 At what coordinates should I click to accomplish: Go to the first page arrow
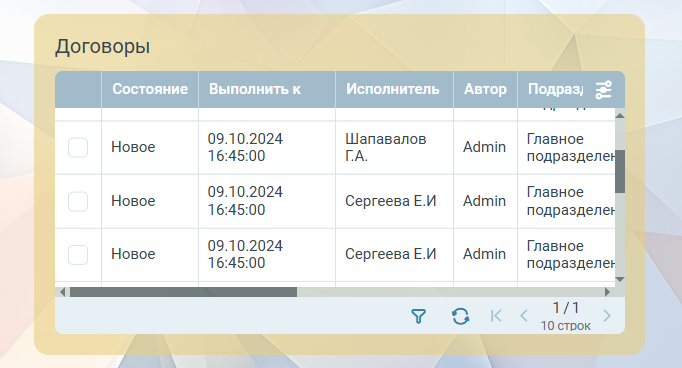click(496, 316)
